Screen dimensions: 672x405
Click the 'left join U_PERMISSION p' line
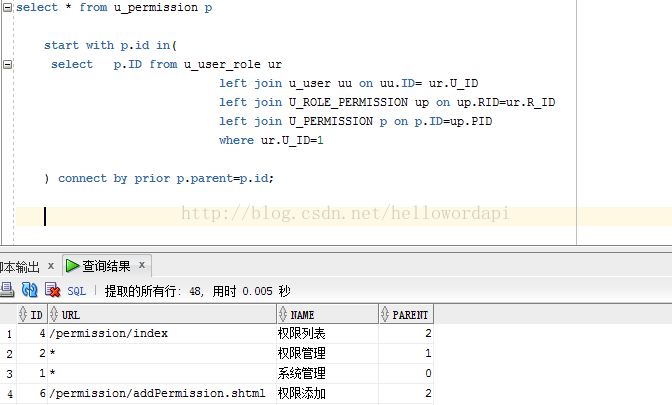click(x=355, y=121)
